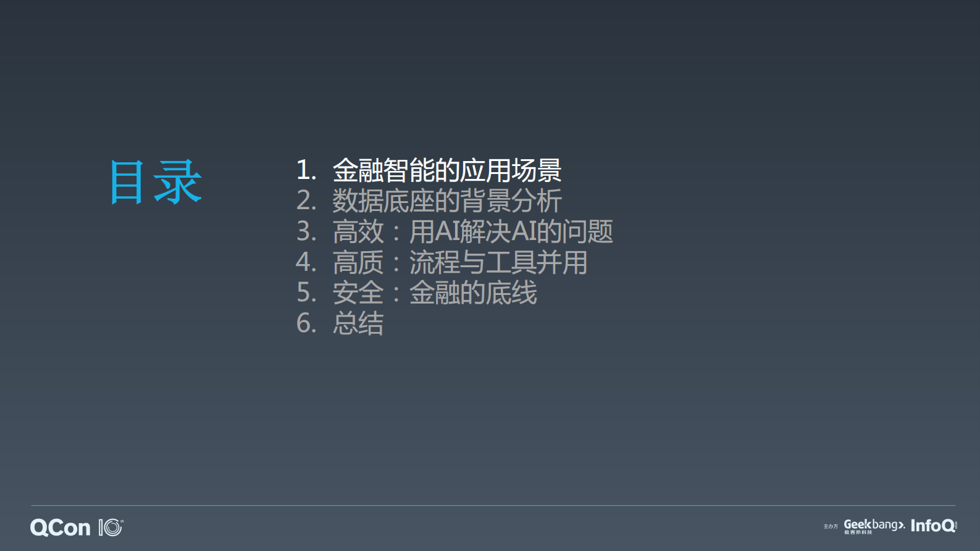The width and height of the screenshot is (980, 551).
Task: Click agenda item 安全：金融的底线
Action: [x=435, y=293]
